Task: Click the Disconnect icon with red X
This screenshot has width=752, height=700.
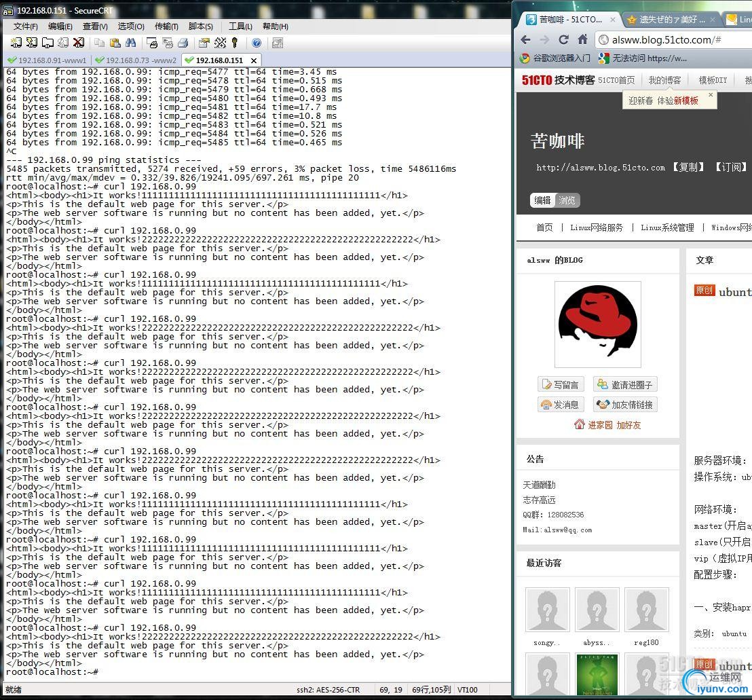Action: pyautogui.click(x=79, y=43)
